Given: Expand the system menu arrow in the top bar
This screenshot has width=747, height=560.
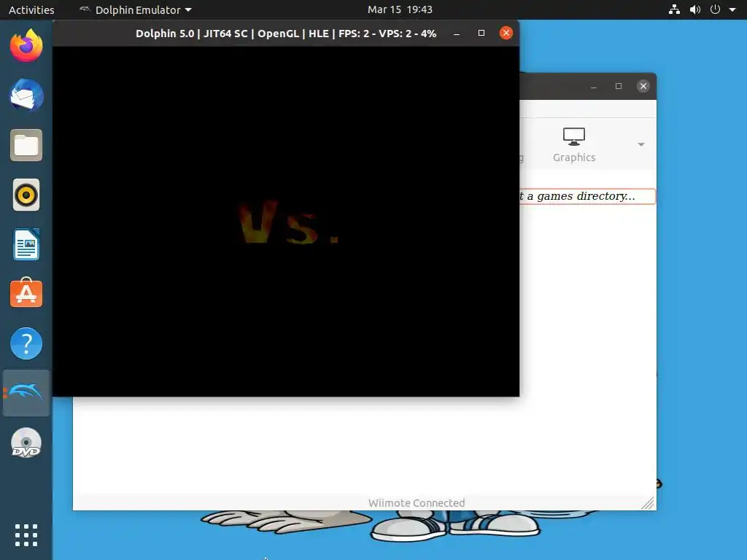Looking at the screenshot, I should click(732, 9).
